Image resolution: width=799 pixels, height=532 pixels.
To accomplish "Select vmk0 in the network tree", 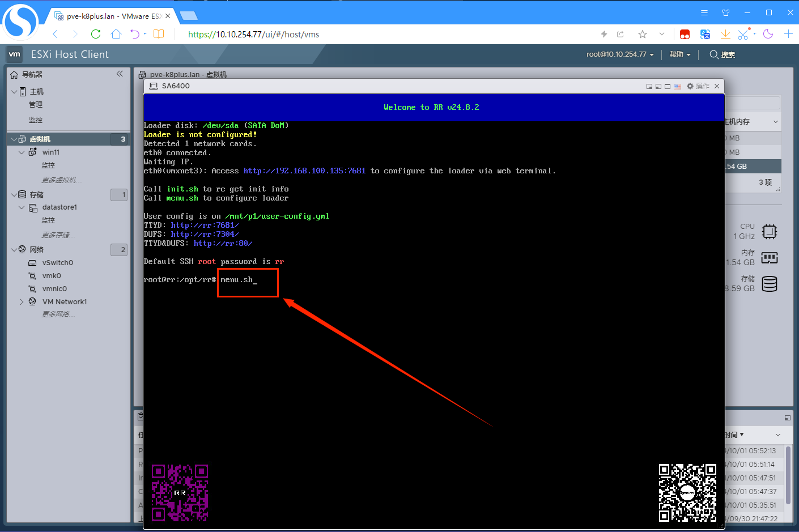I will click(52, 276).
